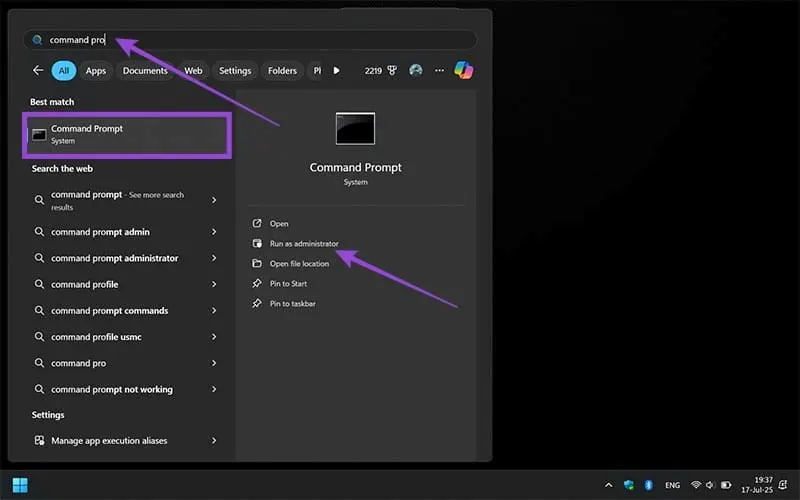Image resolution: width=800 pixels, height=500 pixels.
Task: Open web suggestion 'command prompt admin'
Action: coord(126,232)
